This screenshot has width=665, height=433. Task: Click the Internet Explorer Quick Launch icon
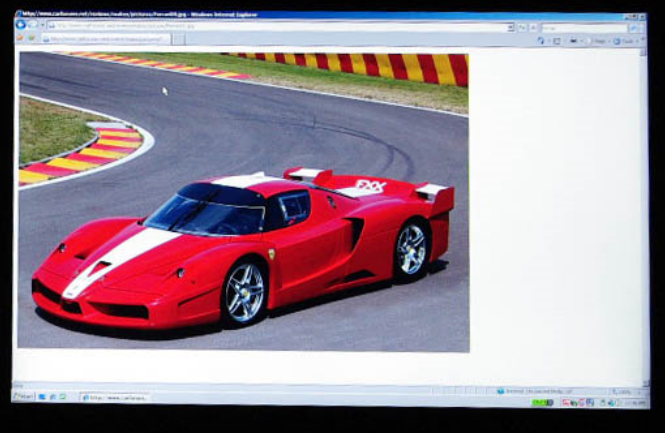(53, 397)
